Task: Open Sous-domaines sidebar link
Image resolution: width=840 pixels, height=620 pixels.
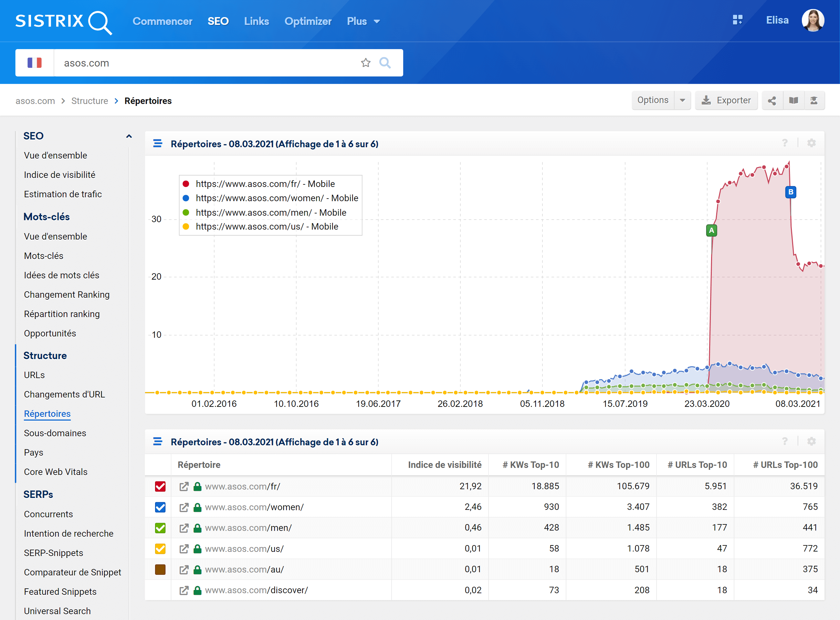Action: 55,433
